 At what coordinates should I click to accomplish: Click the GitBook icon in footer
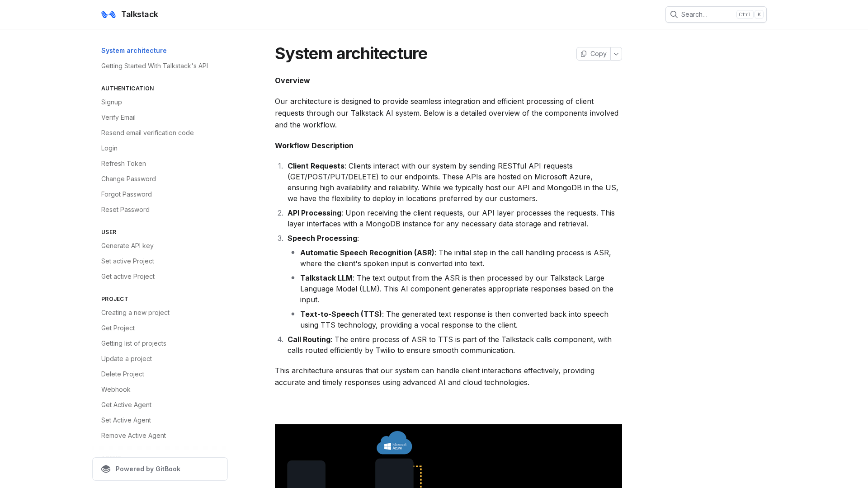point(106,469)
